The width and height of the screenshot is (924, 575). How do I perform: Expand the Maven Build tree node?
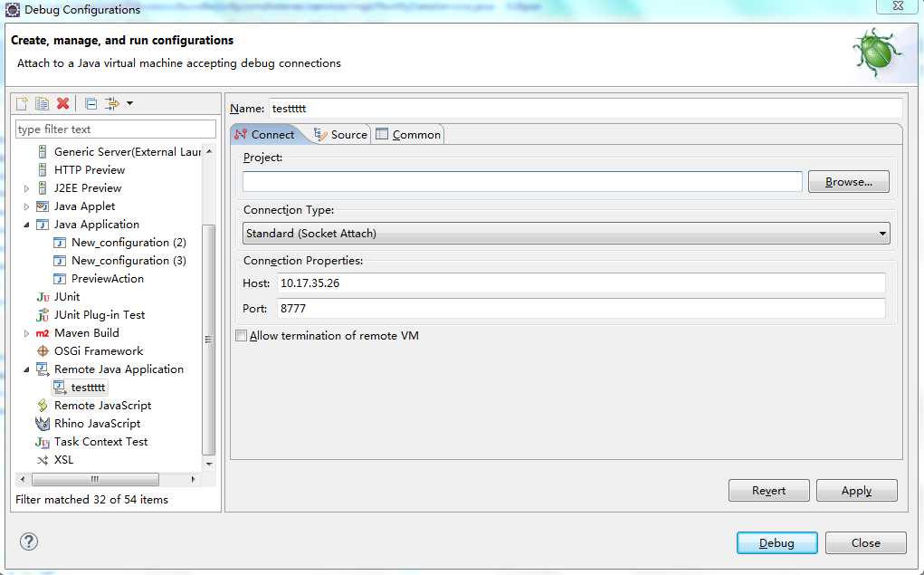point(26,334)
